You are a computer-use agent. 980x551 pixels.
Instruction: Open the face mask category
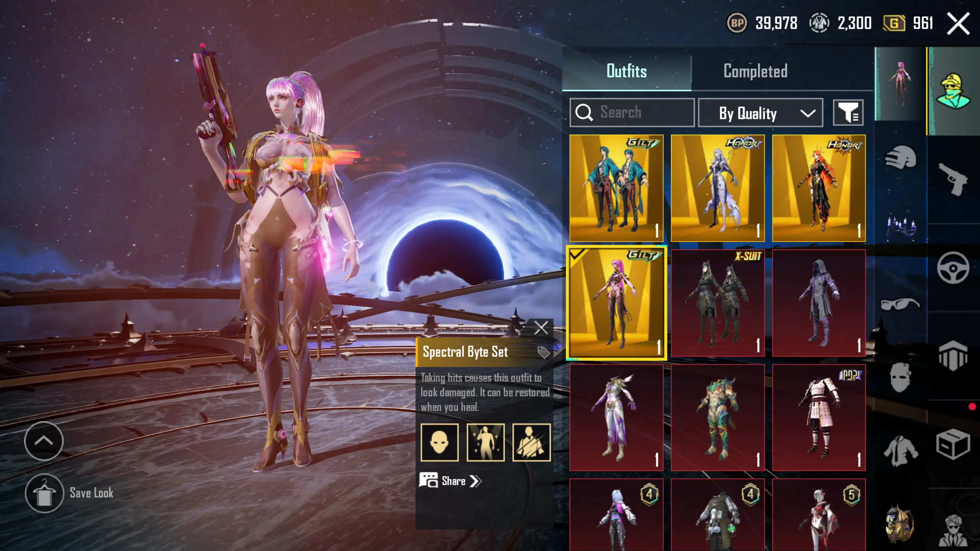[900, 378]
